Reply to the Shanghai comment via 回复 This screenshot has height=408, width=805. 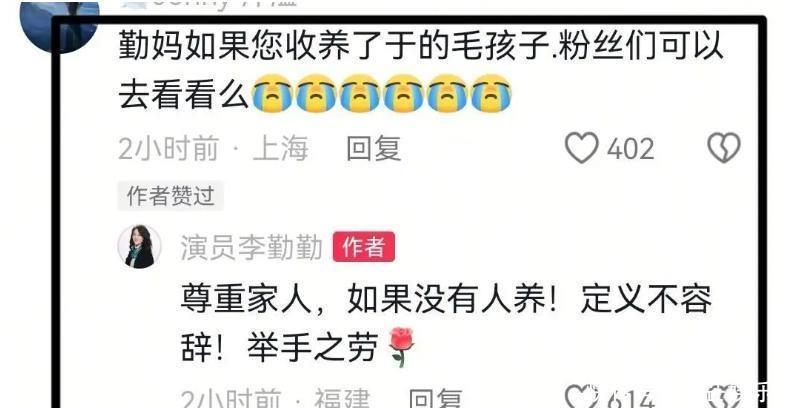pos(373,148)
